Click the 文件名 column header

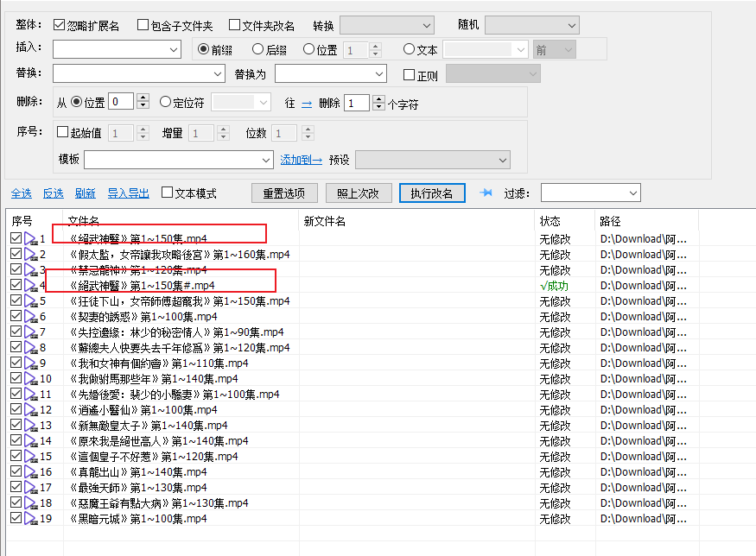[84, 222]
